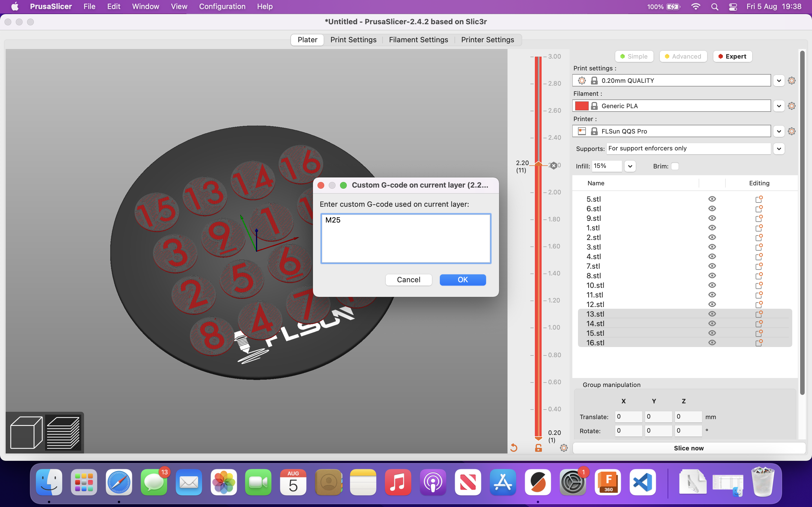Toggle the layer slider lock icon
This screenshot has width=812, height=507.
click(538, 448)
